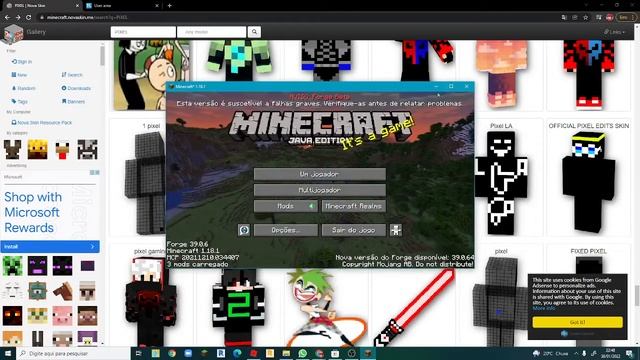Click the 'Any model' filter field

211,32
